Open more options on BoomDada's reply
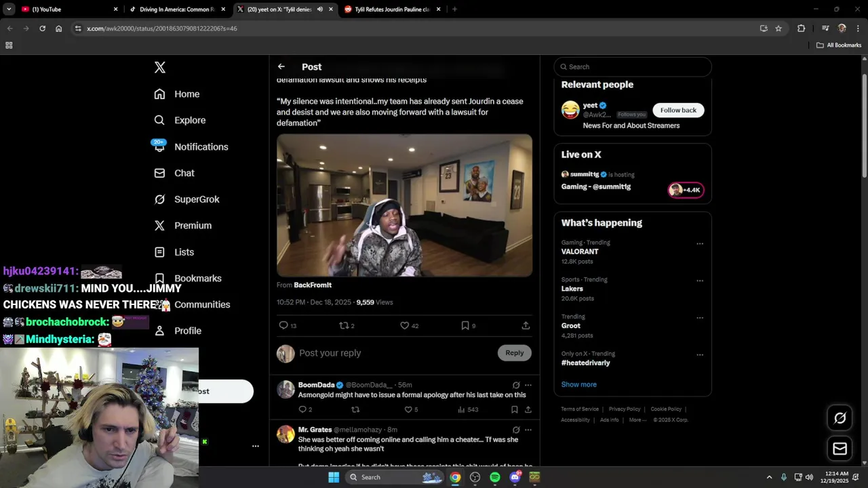 [528, 385]
